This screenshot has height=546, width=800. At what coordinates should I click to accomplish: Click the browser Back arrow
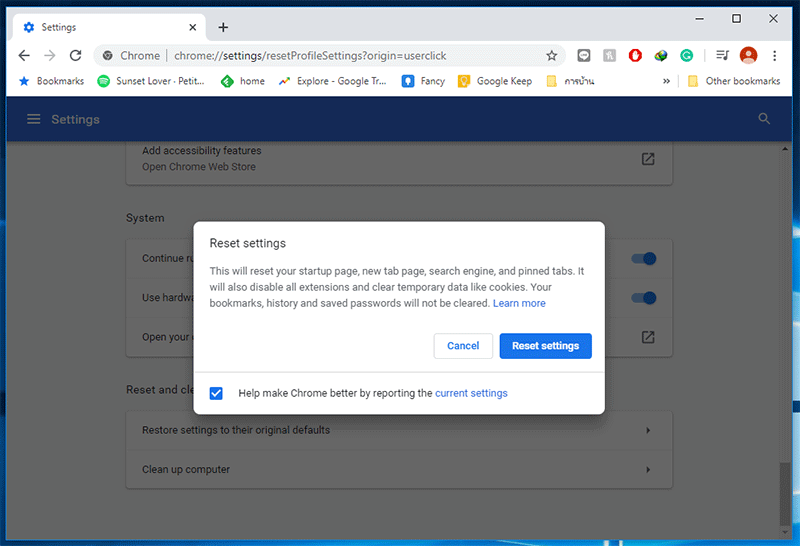pos(24,55)
